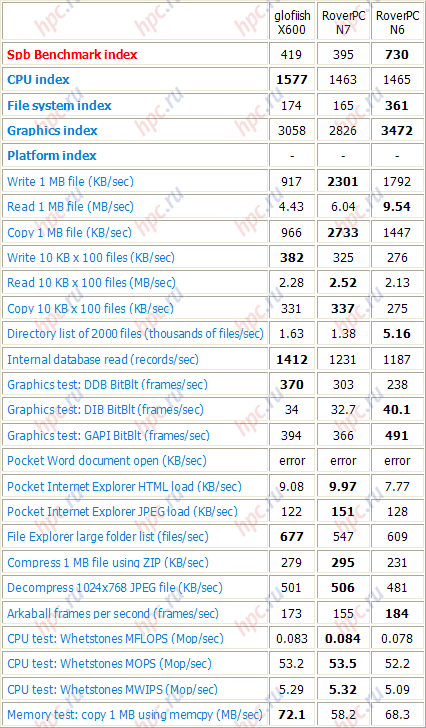Click 'Graphics test: DDB BitBlt' label
Screen dimensions: 426x728
(107, 384)
